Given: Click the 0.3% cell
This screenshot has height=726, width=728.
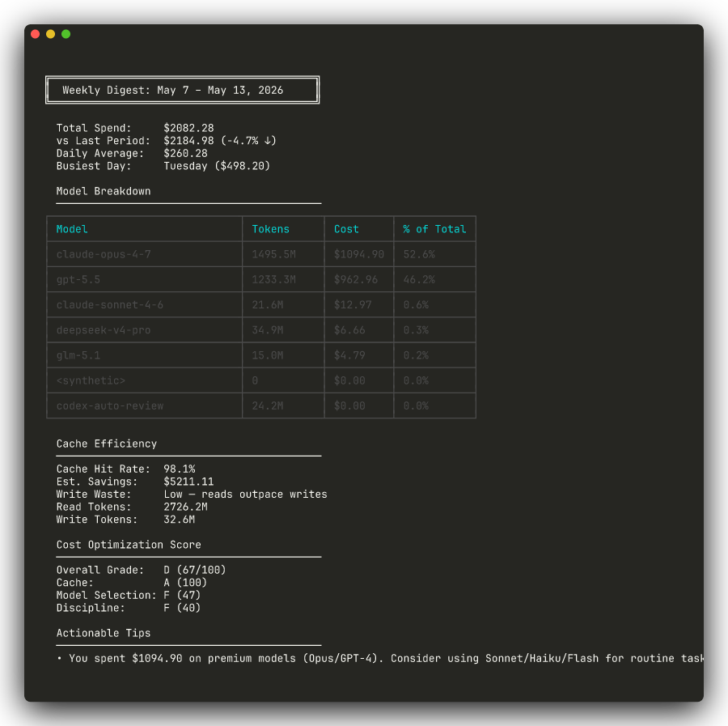Looking at the screenshot, I should (x=416, y=330).
